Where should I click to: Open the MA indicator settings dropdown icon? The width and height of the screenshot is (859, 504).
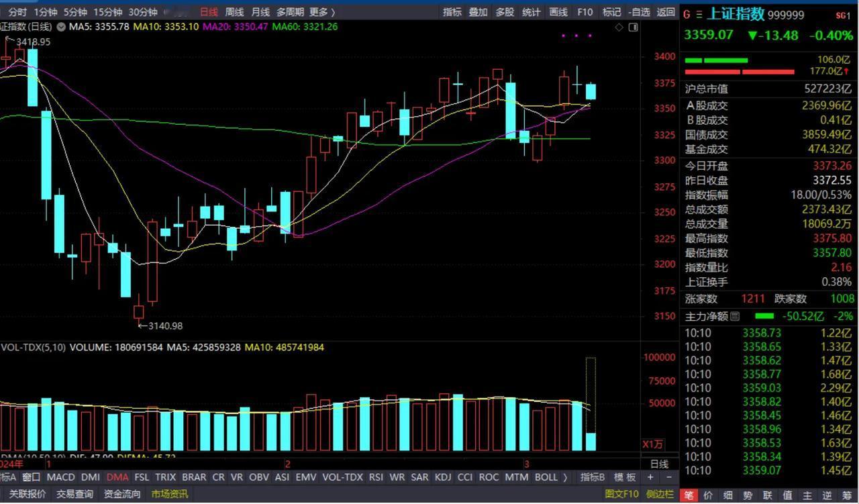pyautogui.click(x=61, y=27)
